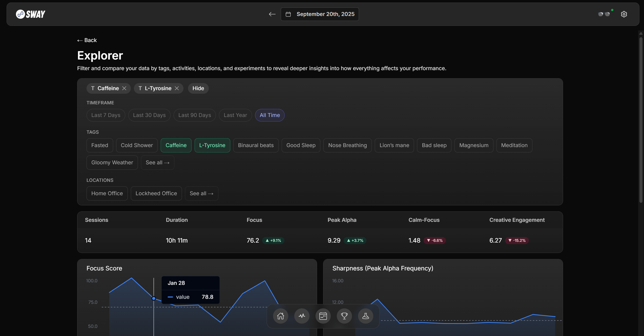Open the flask experiments icon in dock
The height and width of the screenshot is (336, 644).
click(x=365, y=316)
